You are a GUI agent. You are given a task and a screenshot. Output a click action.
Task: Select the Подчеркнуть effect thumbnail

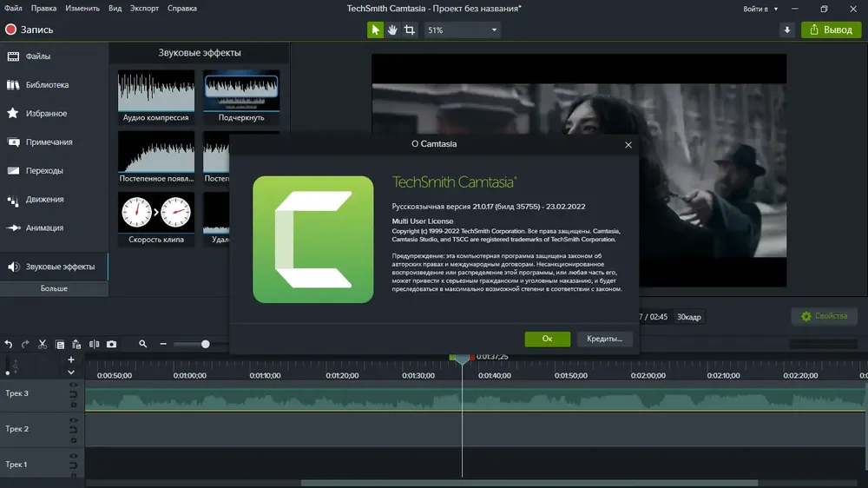(x=241, y=96)
